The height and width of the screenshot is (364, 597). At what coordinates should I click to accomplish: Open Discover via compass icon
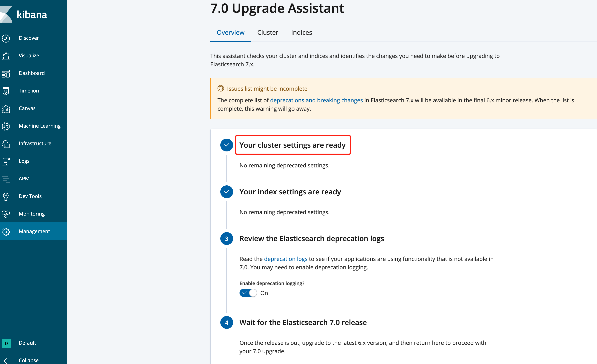[6, 38]
